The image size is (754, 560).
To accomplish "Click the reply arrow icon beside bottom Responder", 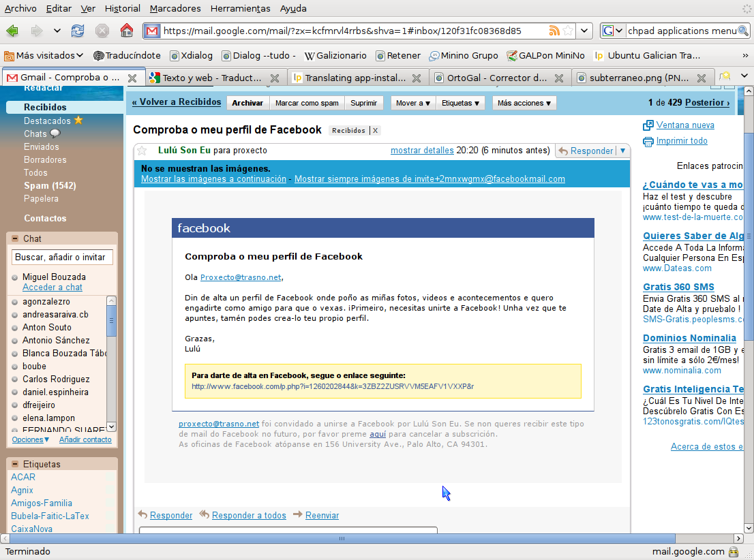I will [142, 514].
